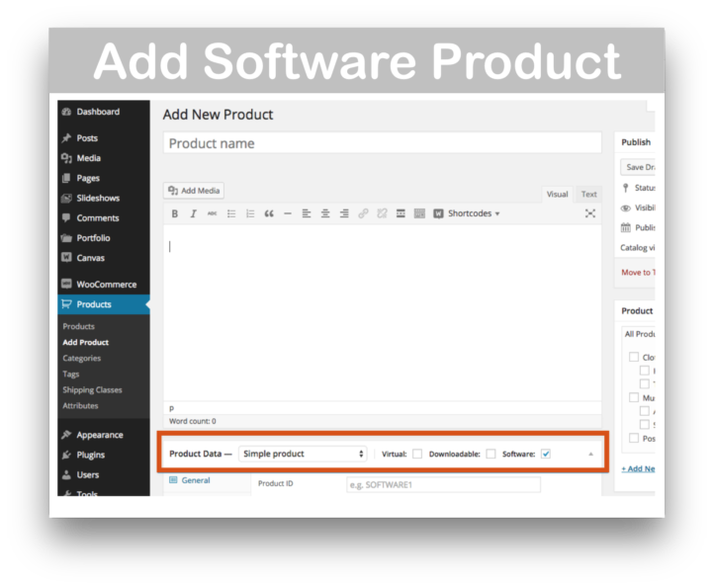Click the bulleted list icon
714x588 pixels.
(x=231, y=213)
